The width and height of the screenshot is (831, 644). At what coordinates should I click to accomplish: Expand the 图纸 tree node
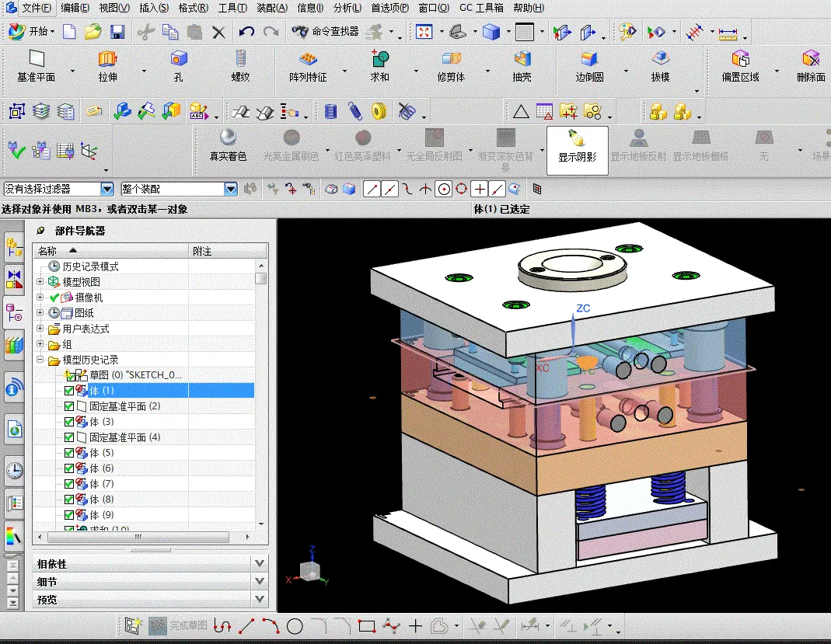point(40,312)
